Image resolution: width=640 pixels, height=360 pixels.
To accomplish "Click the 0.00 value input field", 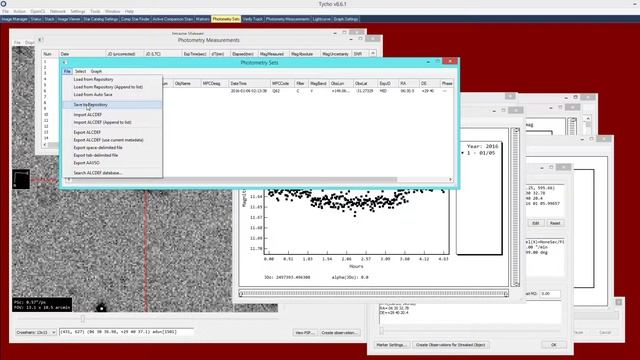I will pos(550,294).
